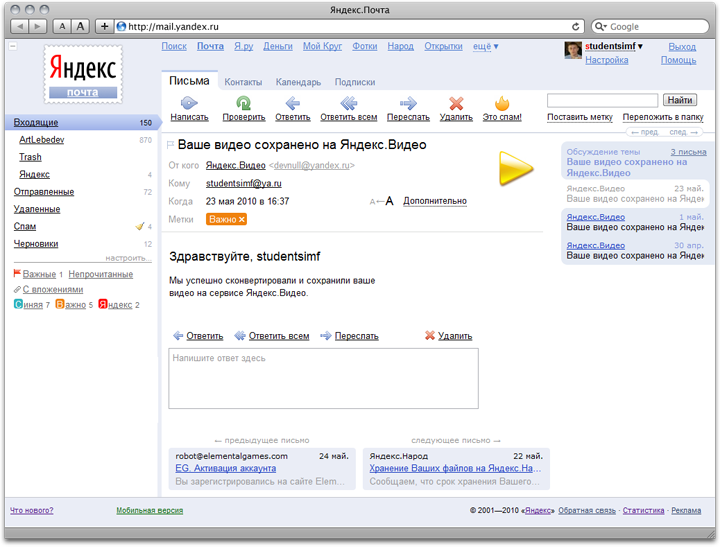The image size is (720, 549).
Task: Toggle message font size with the A←A control
Action: coord(382,201)
